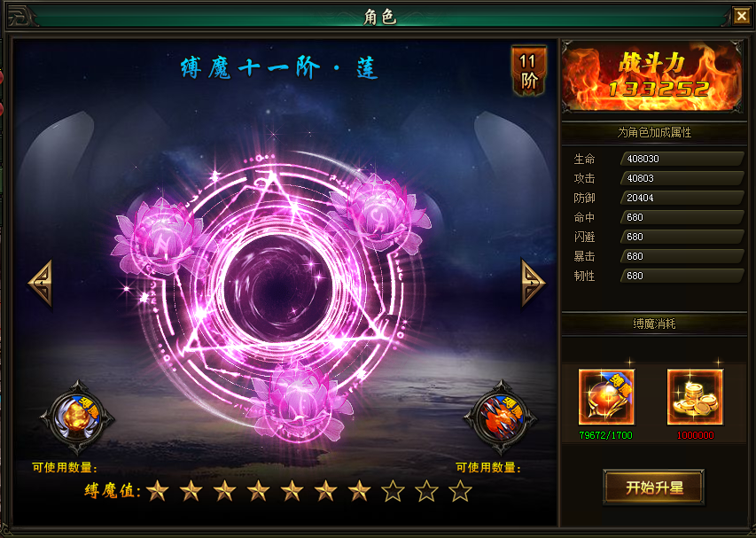Screen dimensions: 756x538
Task: Click the 生命 value field 408030
Action: (x=682, y=159)
